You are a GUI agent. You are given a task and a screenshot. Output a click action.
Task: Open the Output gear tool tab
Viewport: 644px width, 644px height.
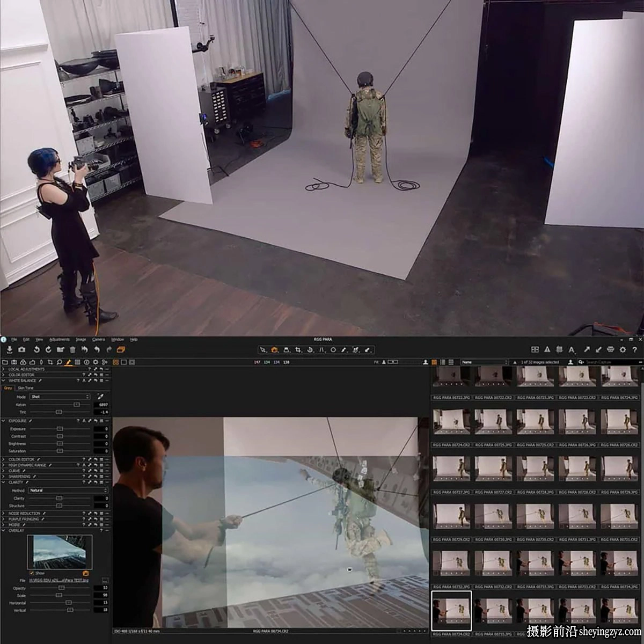pyautogui.click(x=96, y=362)
